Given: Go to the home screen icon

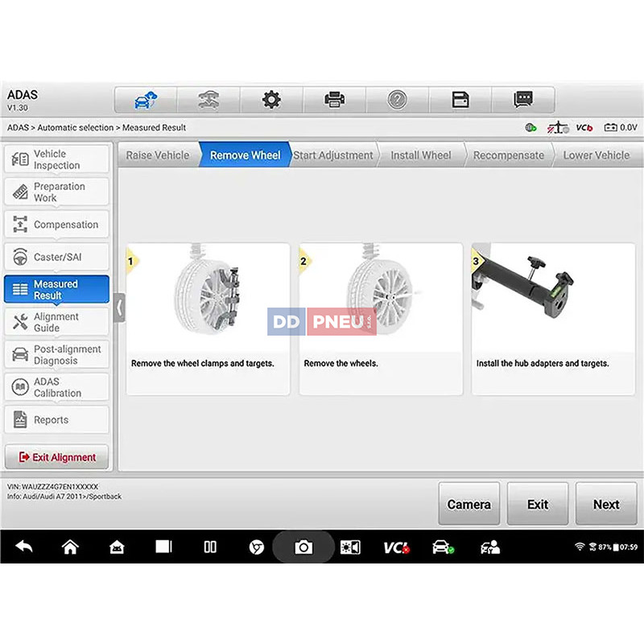Looking at the screenshot, I should point(70,547).
